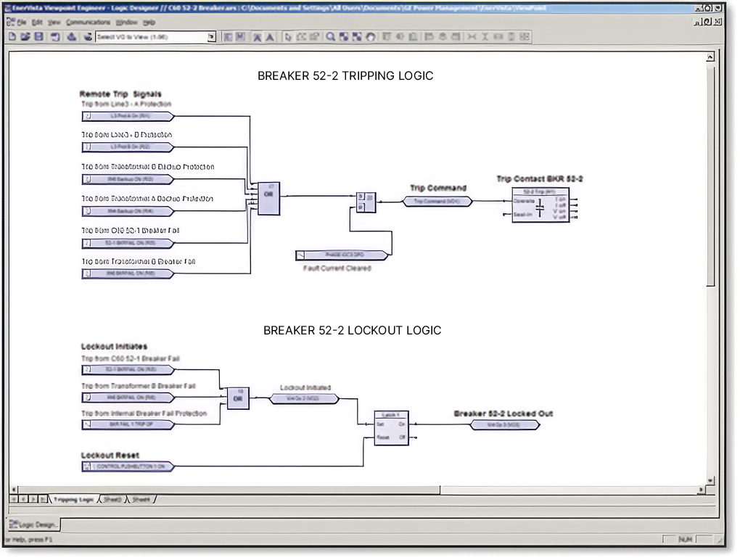Click the last grid icon in toolbar
Screen dimensions: 740x560
[525, 37]
